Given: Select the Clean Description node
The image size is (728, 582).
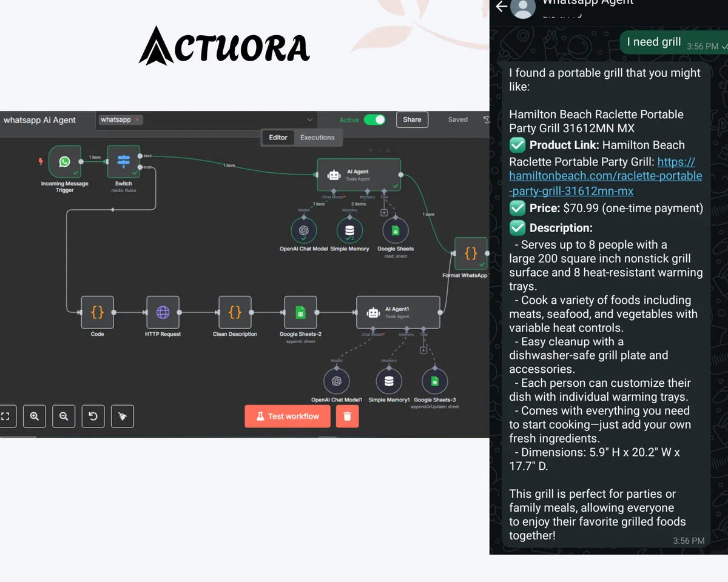Looking at the screenshot, I should (x=235, y=312).
